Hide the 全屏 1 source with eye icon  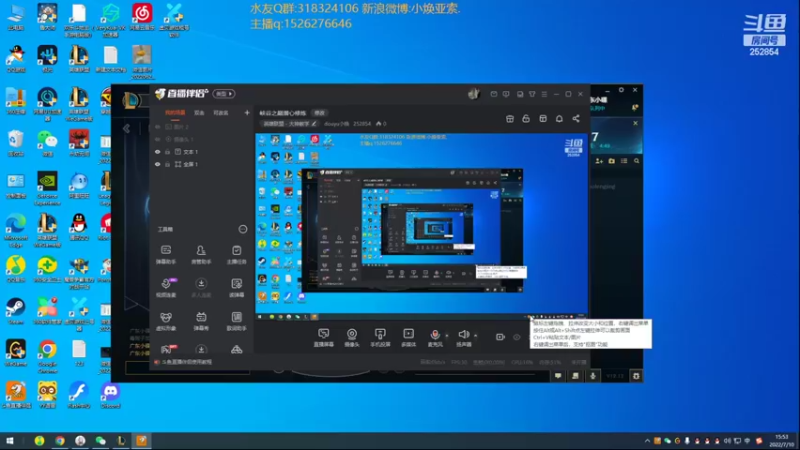tap(158, 164)
